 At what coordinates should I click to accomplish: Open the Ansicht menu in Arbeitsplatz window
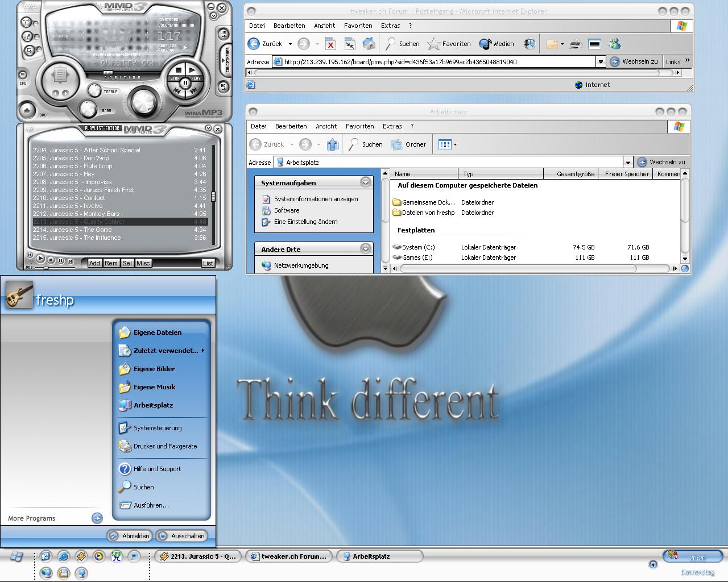(326, 126)
